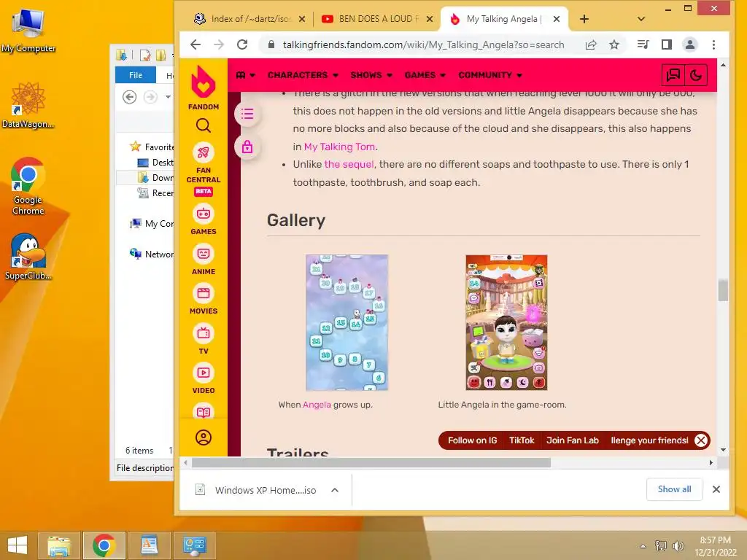Expand the CHARACTERS menu
The height and width of the screenshot is (560, 747).
click(303, 75)
